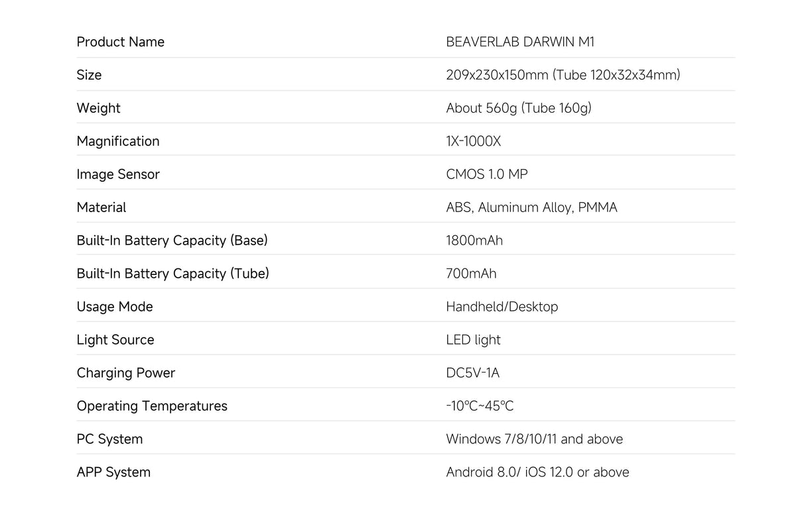Viewport: 812px width, 513px height.
Task: Click "Android 8.0/ iOS 12.0 or above" text
Action: pos(537,473)
